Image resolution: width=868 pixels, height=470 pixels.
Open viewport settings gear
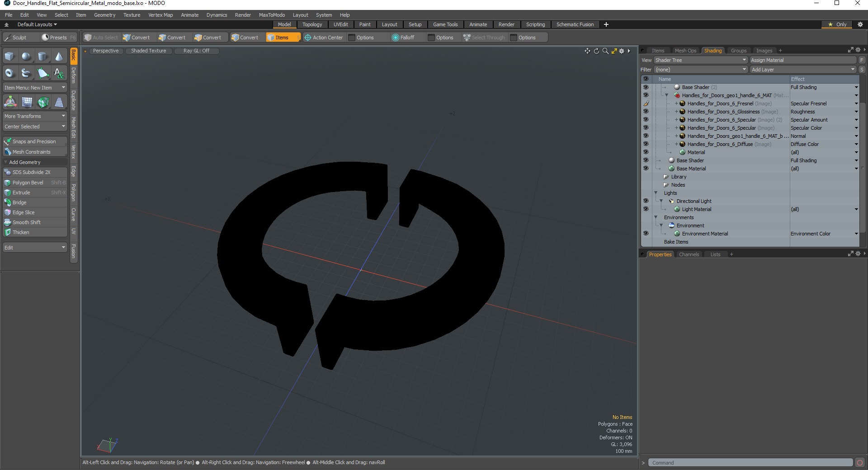622,51
